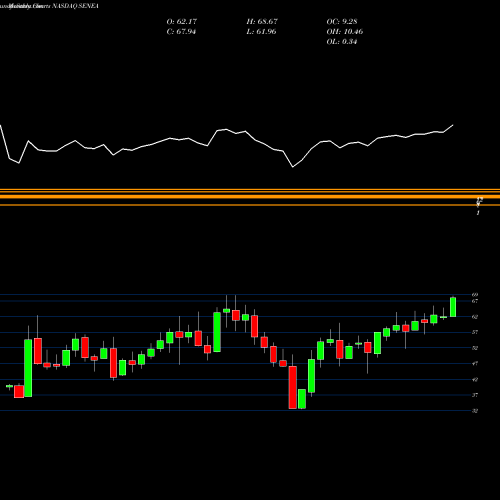Image resolution: width=500 pixels, height=500 pixels.
Task: Select the open value O: 62.17
Action: click(182, 22)
